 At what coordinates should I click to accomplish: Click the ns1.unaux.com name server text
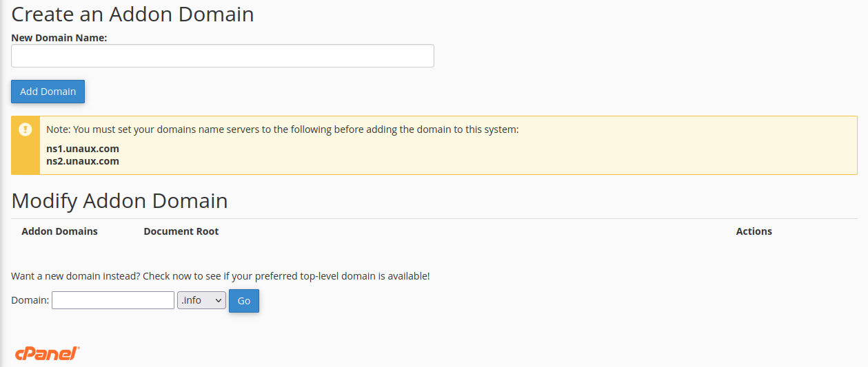point(83,149)
